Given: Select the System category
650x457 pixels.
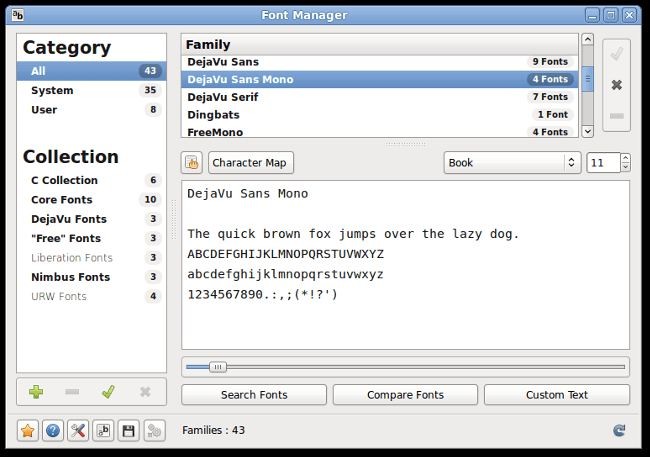Looking at the screenshot, I should point(92,90).
